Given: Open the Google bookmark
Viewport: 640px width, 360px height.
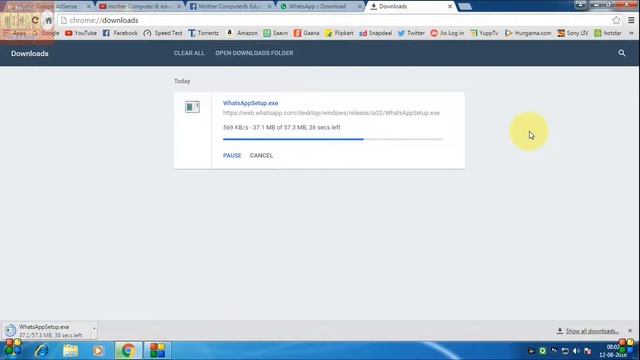Looking at the screenshot, I should click(45, 33).
